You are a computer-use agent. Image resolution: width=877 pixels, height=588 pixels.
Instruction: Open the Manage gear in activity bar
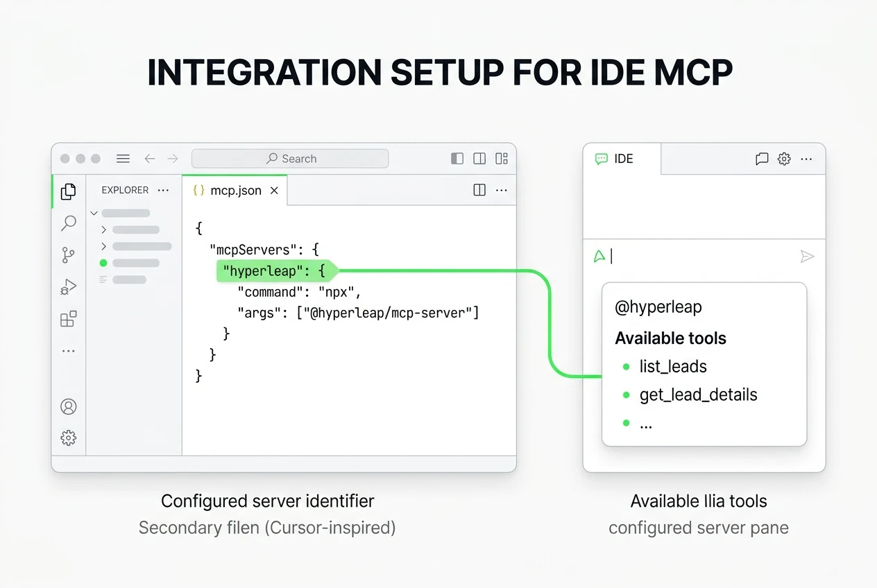tap(68, 438)
